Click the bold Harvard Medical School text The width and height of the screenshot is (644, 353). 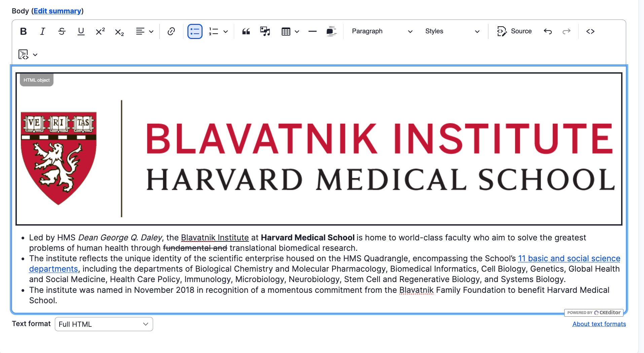[308, 238]
